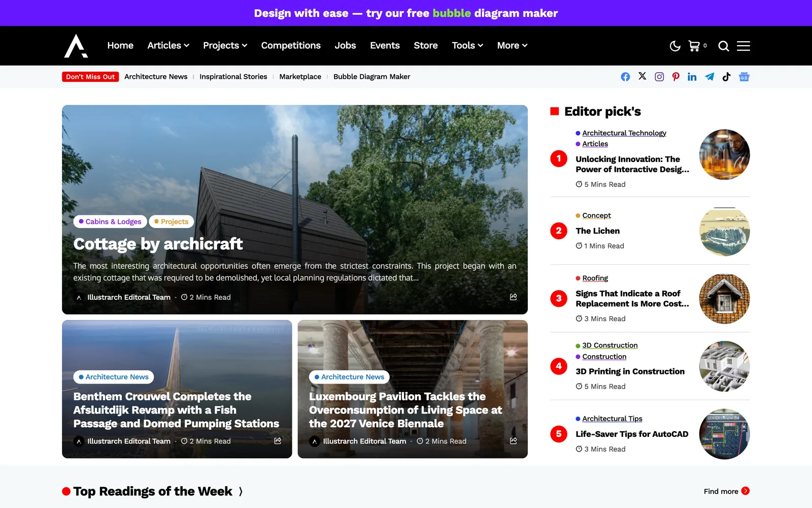Open Life-Saver Tips for AutoCAD article
The width and height of the screenshot is (812, 508).
click(632, 434)
